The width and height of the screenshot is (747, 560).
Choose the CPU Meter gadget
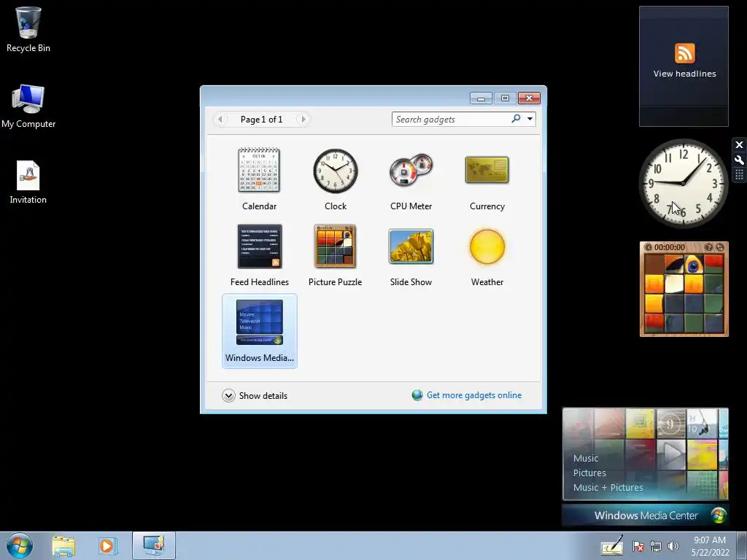pyautogui.click(x=411, y=171)
